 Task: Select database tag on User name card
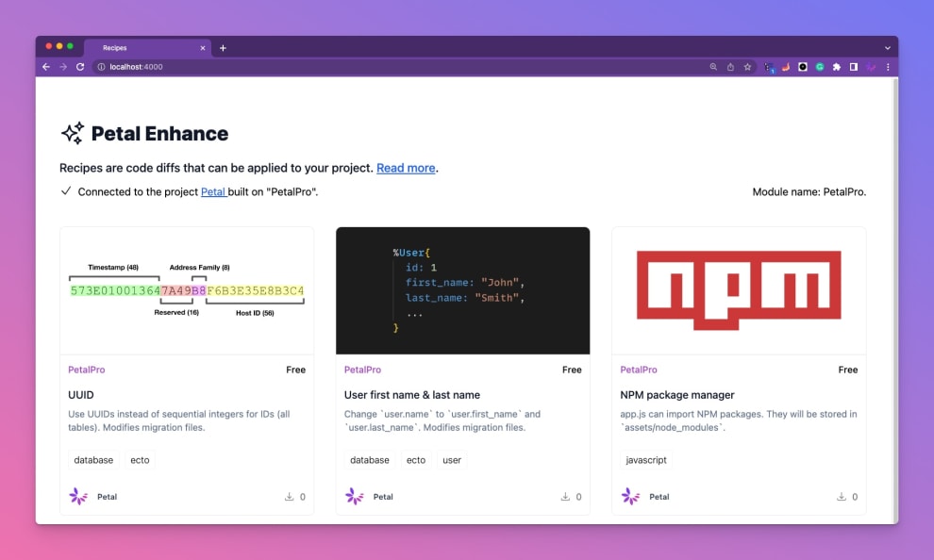click(369, 460)
